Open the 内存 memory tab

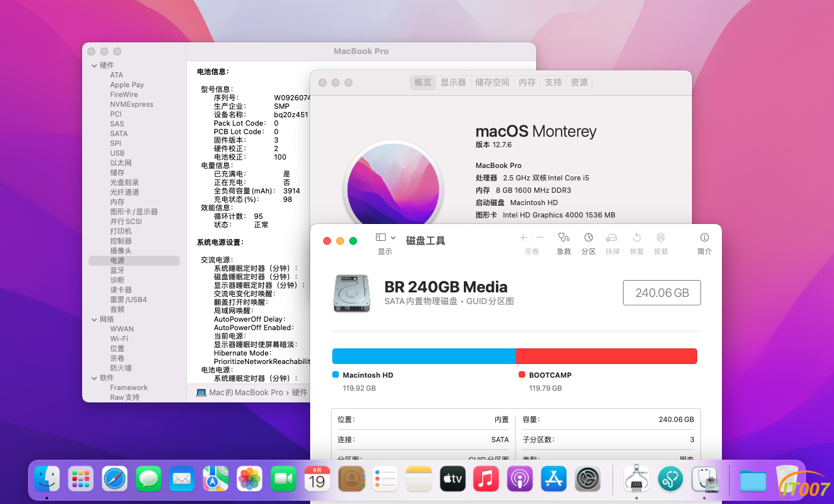coord(527,83)
